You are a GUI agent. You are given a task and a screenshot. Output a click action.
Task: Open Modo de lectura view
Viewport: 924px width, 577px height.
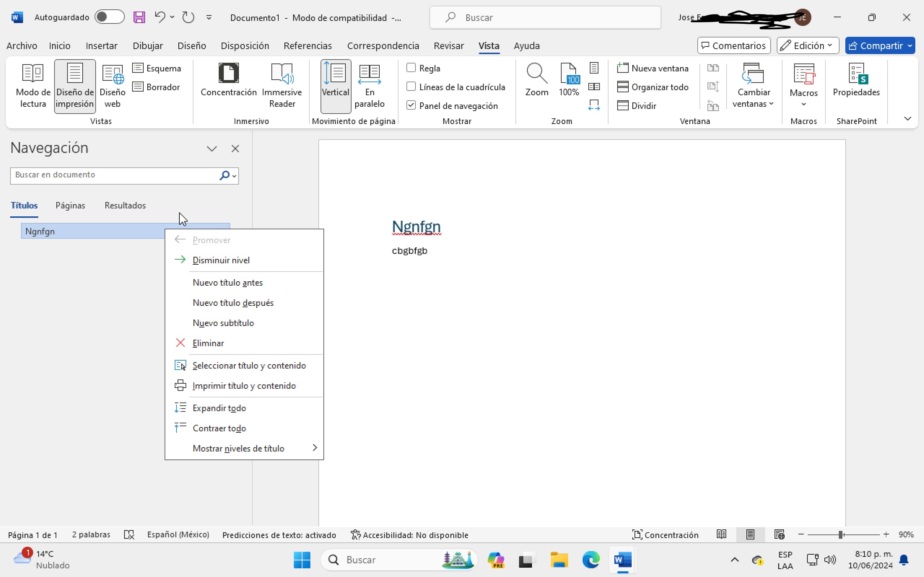(x=33, y=86)
